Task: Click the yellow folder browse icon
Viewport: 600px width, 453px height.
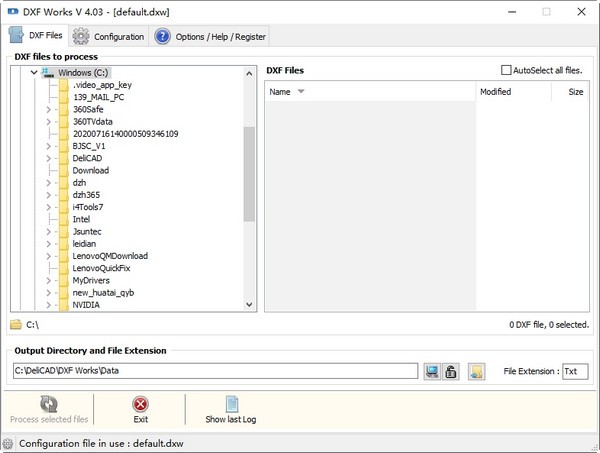Action: (476, 371)
